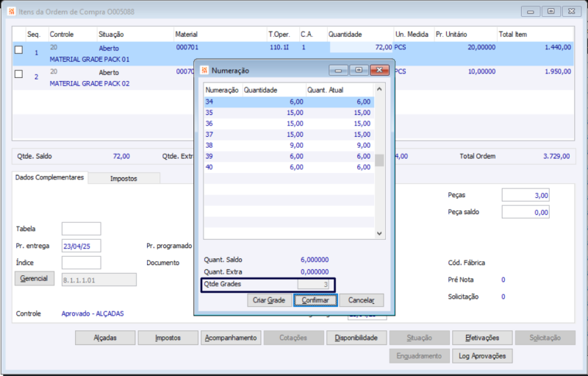This screenshot has height=376, width=588.
Task: Click scroll down arrow in Numeração list
Action: click(x=379, y=233)
